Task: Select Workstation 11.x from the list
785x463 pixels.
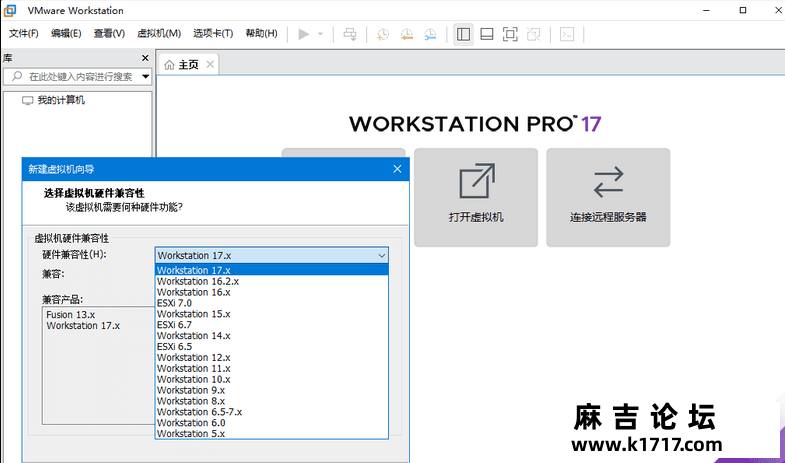Action: (x=272, y=368)
